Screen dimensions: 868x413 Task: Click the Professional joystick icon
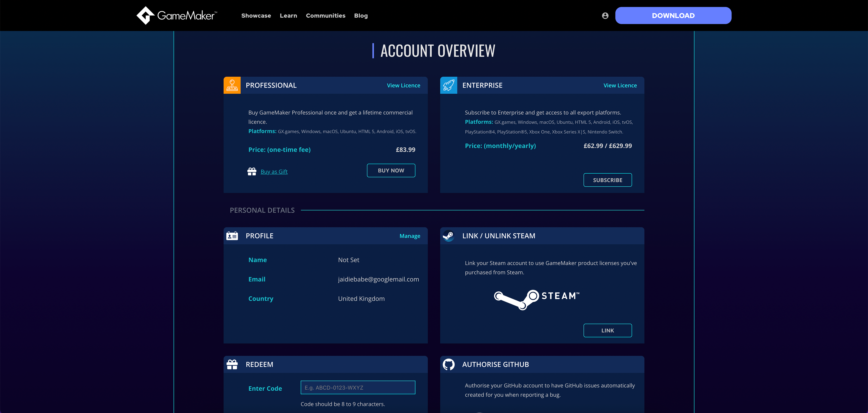coord(232,85)
